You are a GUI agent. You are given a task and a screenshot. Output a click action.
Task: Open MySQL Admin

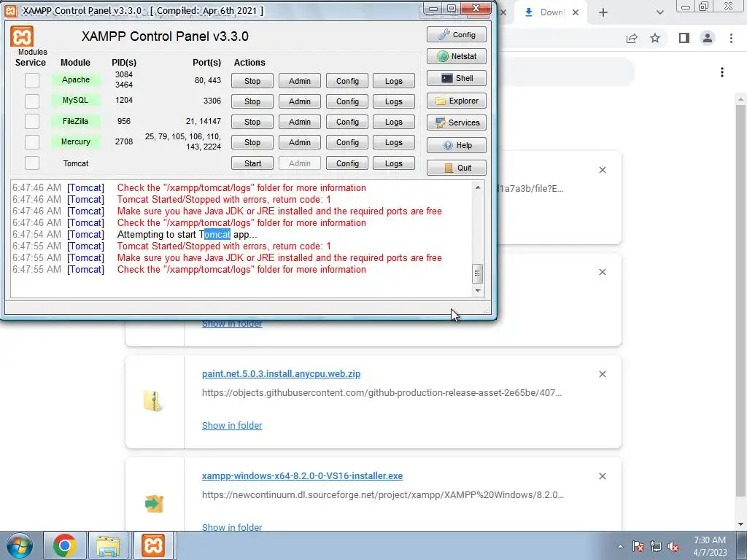point(300,101)
